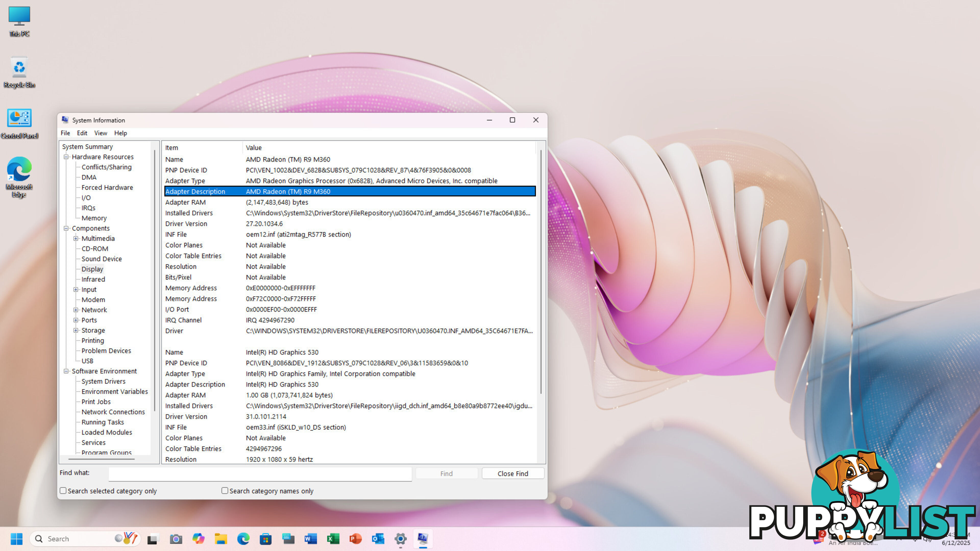Launch Excel from the taskbar

pos(333,539)
